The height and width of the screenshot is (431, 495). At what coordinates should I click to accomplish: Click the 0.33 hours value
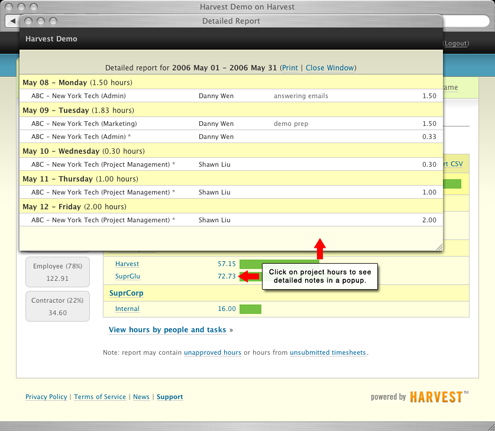429,137
